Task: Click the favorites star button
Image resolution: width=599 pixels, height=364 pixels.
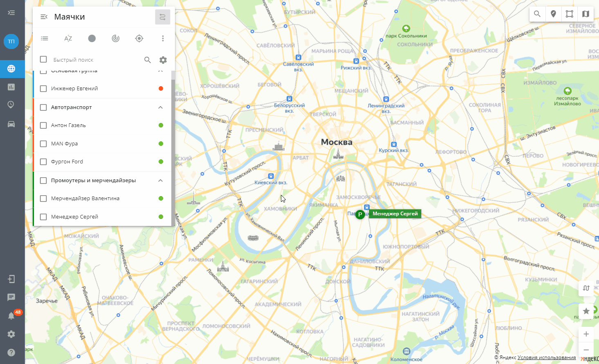Action: [x=586, y=311]
